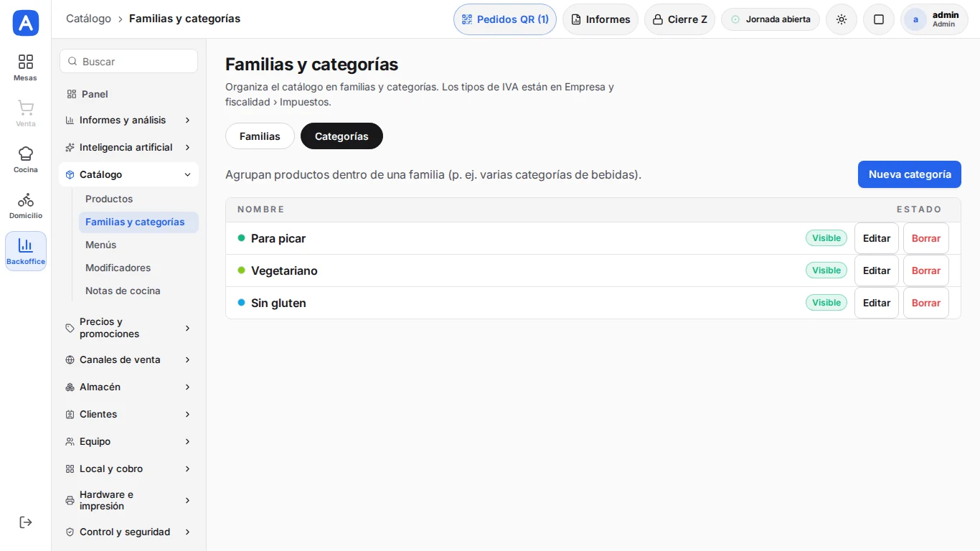980x551 pixels.
Task: Edit the Sin gluten category
Action: point(877,303)
